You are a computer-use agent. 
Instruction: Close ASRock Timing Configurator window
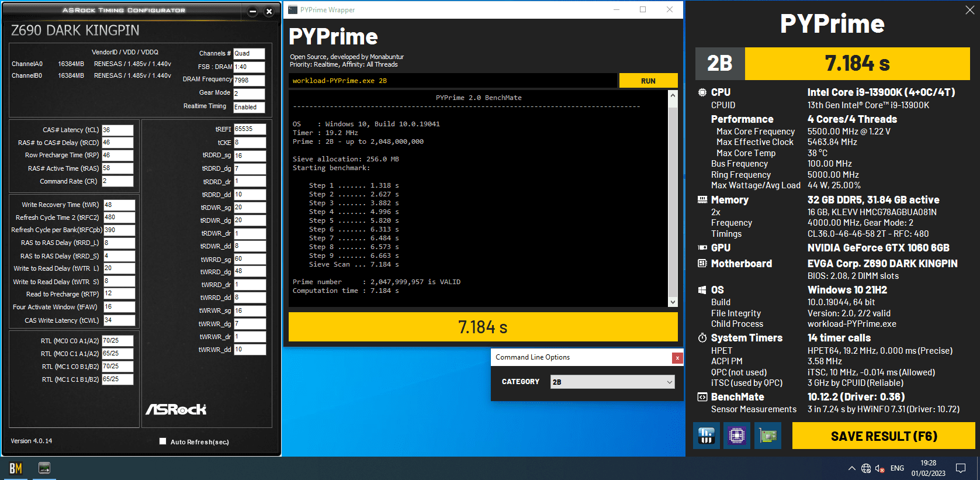coord(269,12)
